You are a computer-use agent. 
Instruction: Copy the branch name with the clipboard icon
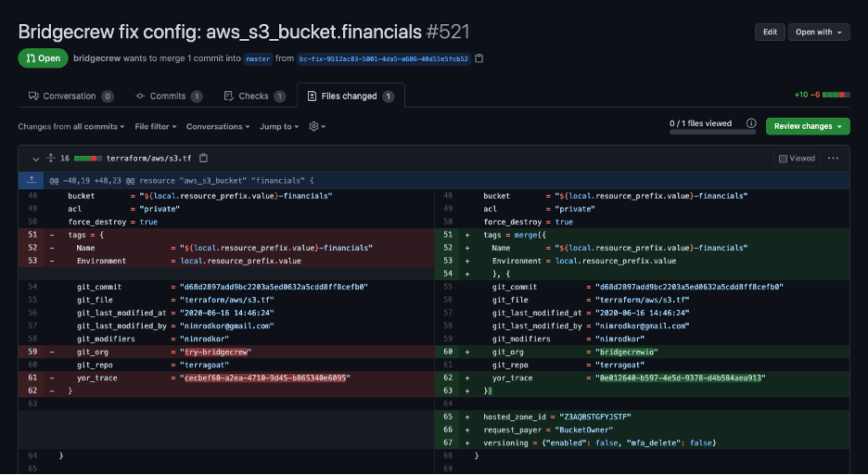(x=479, y=58)
